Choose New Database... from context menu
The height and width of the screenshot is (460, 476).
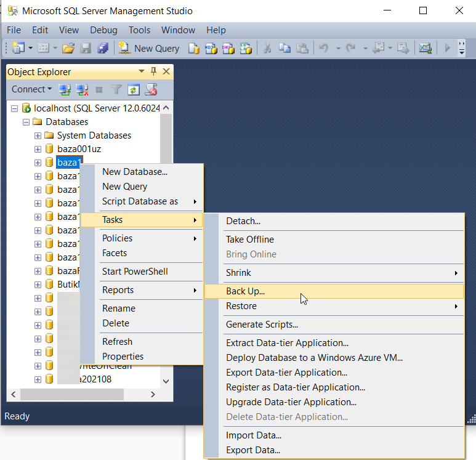point(142,172)
